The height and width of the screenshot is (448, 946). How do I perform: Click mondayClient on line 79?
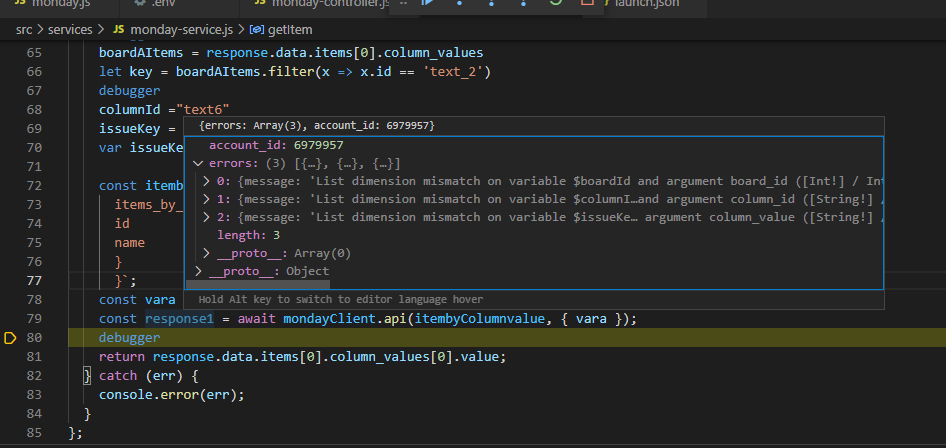[329, 319]
